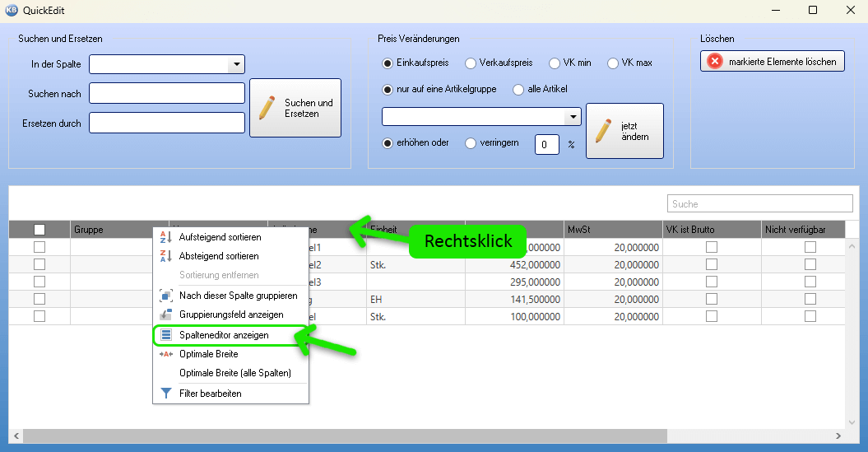The width and height of the screenshot is (868, 452).
Task: Select the verringern radio option
Action: [x=471, y=142]
